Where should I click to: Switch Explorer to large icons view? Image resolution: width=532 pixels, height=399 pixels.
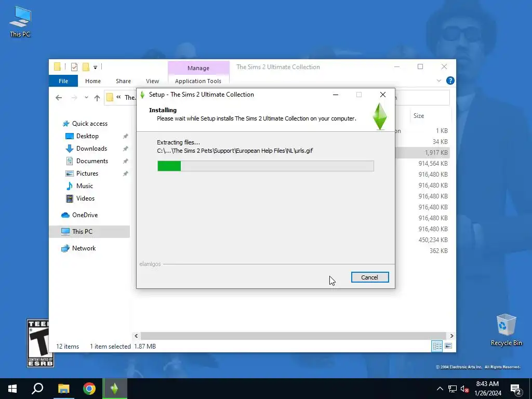(448, 346)
